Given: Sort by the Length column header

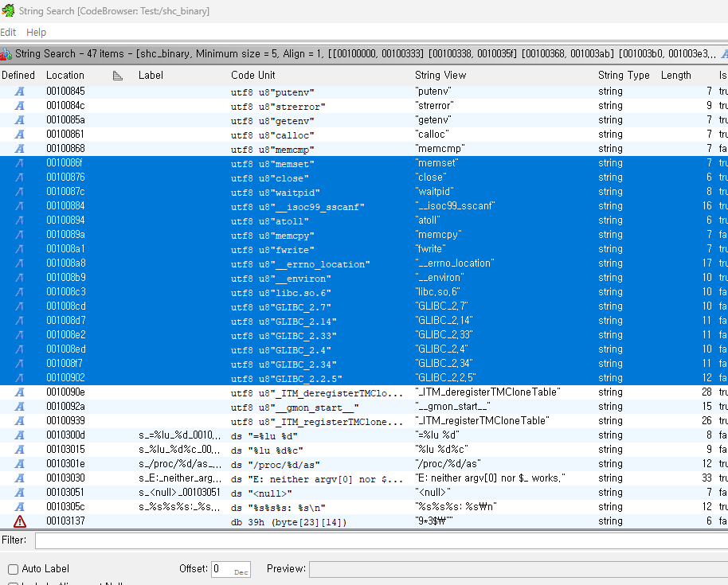Looking at the screenshot, I should point(676,75).
